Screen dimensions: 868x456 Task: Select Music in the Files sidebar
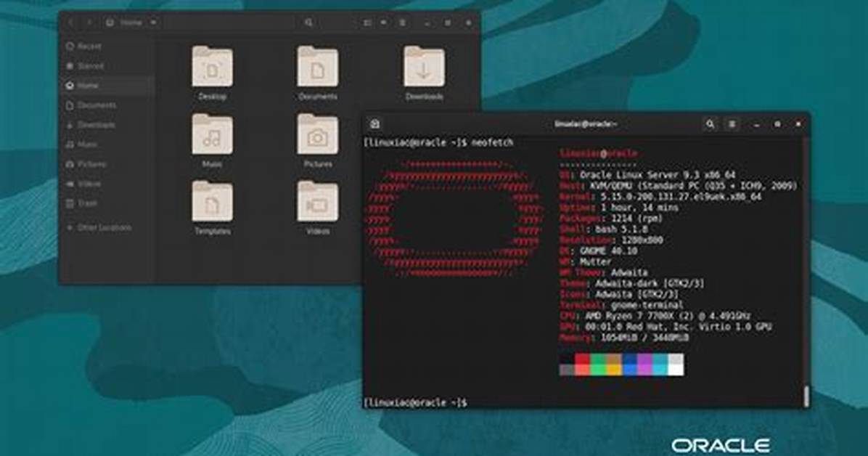pyautogui.click(x=107, y=144)
